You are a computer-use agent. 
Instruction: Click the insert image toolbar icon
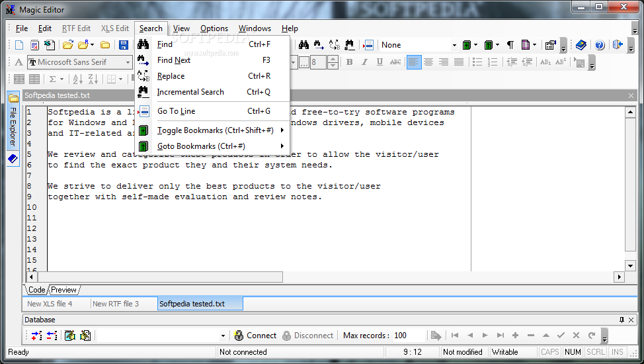(579, 62)
